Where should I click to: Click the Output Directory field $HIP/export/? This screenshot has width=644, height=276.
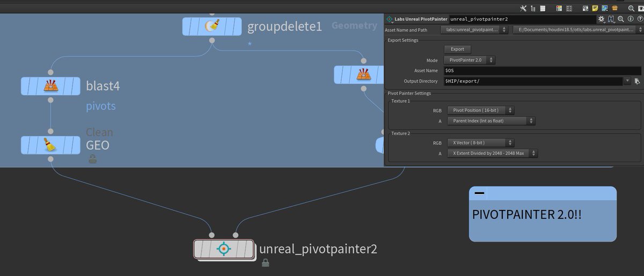(534, 81)
